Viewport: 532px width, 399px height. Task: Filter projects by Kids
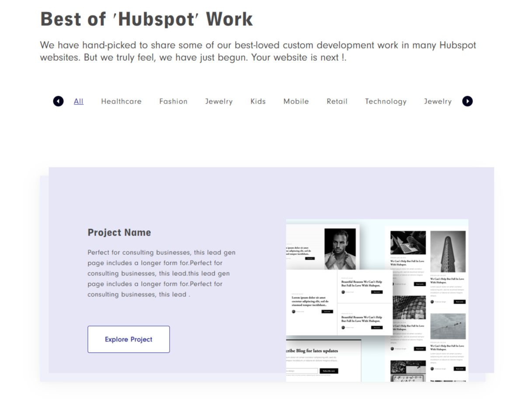(x=258, y=101)
